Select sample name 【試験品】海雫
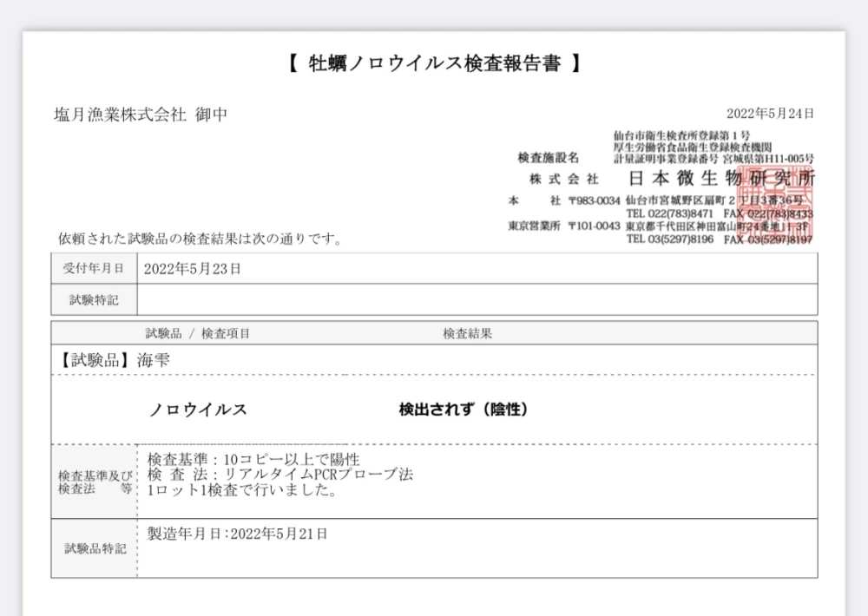The width and height of the screenshot is (868, 616). [113, 360]
